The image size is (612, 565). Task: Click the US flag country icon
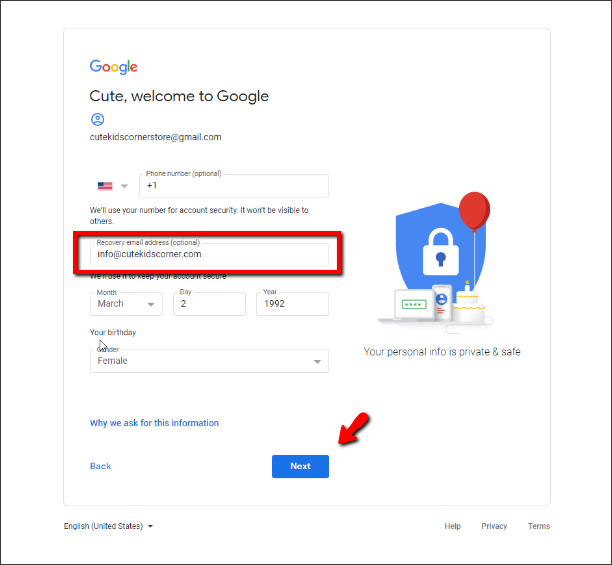coord(105,186)
